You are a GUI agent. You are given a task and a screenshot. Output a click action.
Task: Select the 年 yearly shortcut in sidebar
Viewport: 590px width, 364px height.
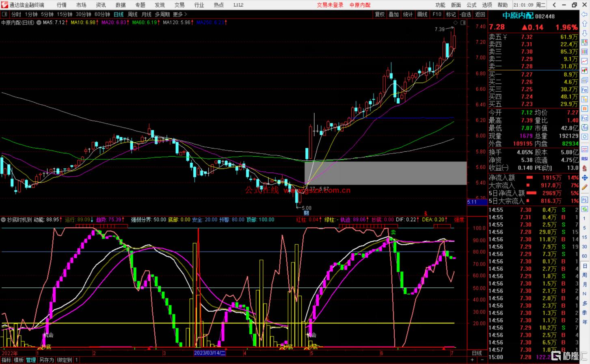click(585, 321)
